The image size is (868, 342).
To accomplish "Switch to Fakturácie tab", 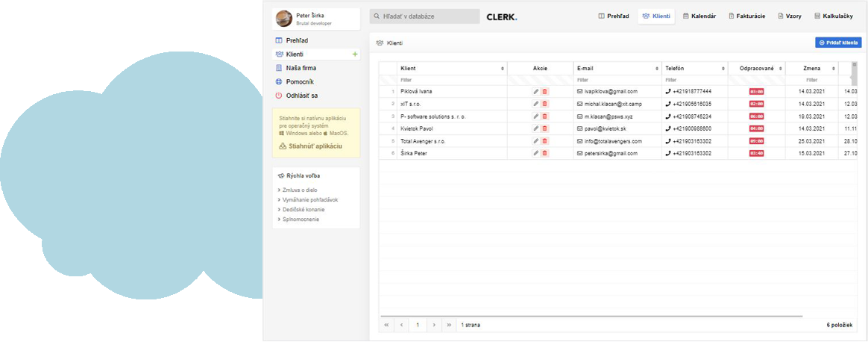I will pos(746,16).
